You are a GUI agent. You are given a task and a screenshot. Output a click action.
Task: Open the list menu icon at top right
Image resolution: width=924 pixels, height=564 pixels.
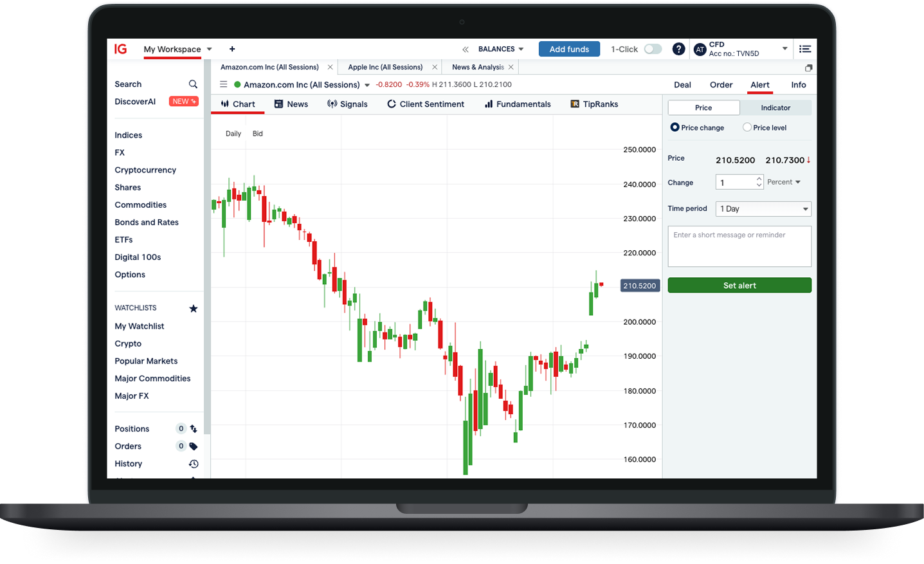pyautogui.click(x=804, y=49)
